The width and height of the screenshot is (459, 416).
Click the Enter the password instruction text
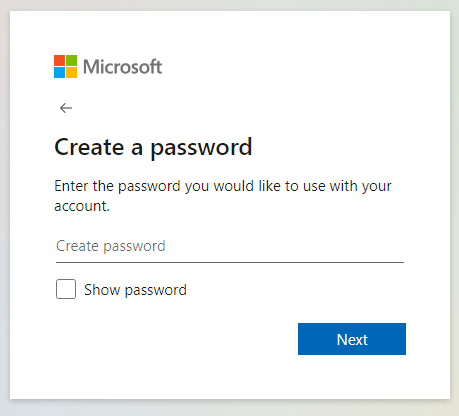click(223, 196)
